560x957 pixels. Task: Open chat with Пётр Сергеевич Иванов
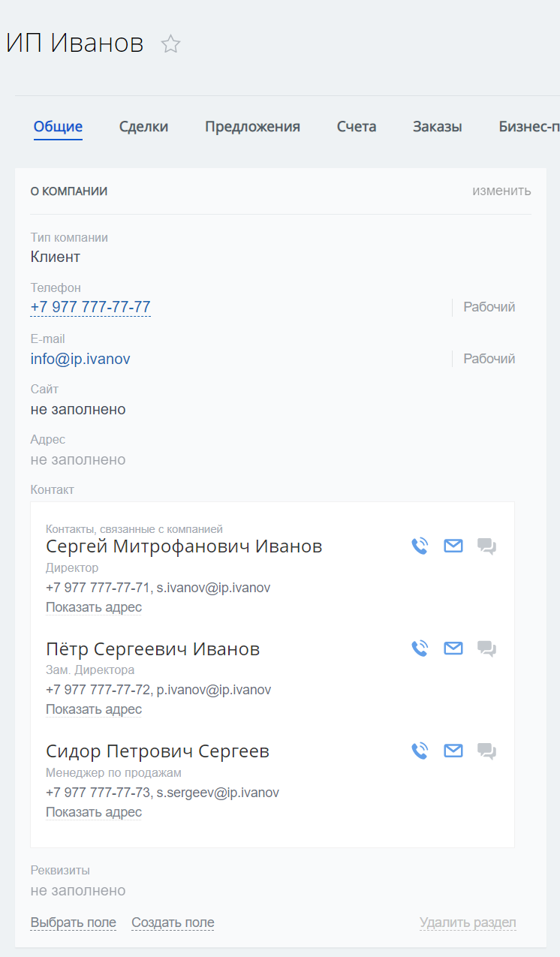pyautogui.click(x=486, y=649)
